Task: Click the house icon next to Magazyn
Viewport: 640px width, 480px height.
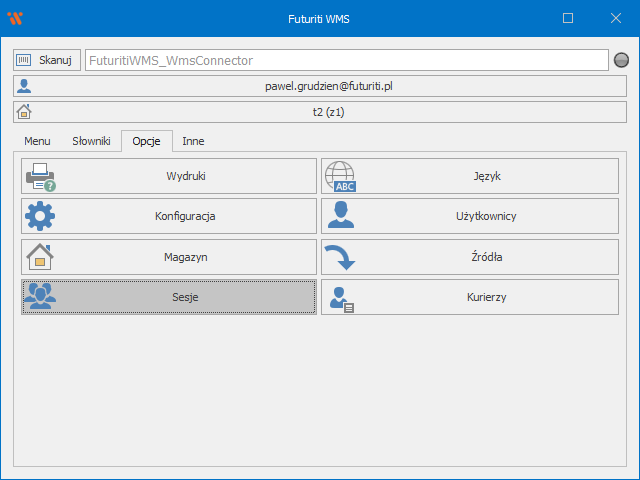Action: pyautogui.click(x=40, y=257)
